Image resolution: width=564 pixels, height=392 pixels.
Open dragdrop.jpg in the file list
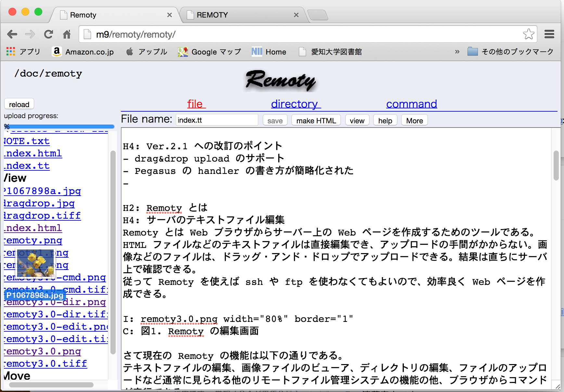click(x=39, y=203)
